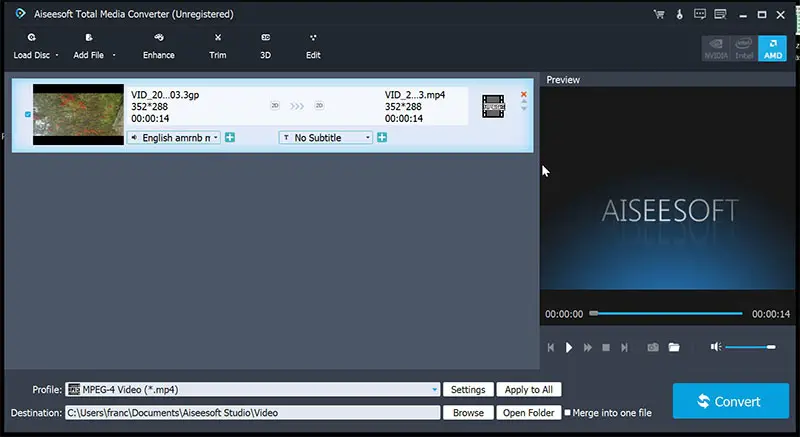Click the Load Disc button

click(x=32, y=46)
